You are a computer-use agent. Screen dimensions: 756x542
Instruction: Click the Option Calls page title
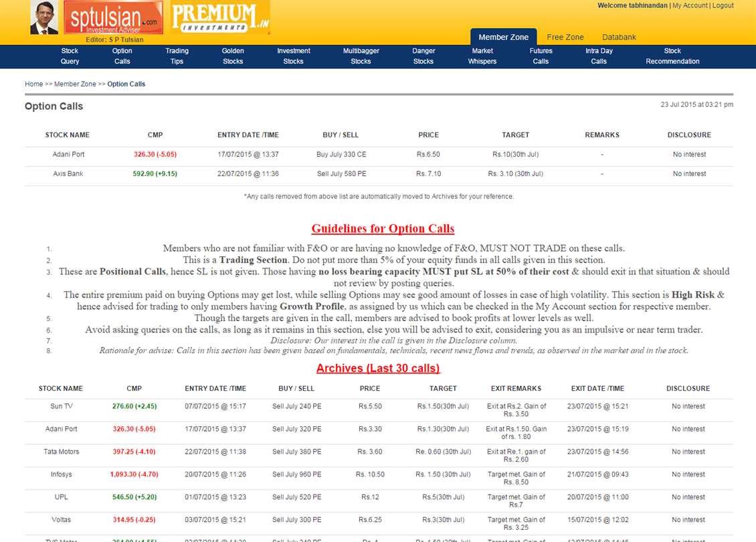pos(54,106)
